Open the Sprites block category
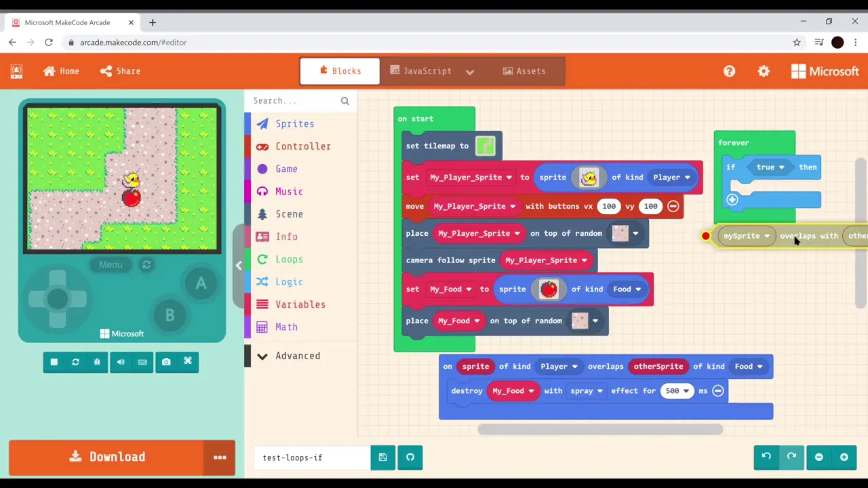This screenshot has width=868, height=488. coord(300,124)
